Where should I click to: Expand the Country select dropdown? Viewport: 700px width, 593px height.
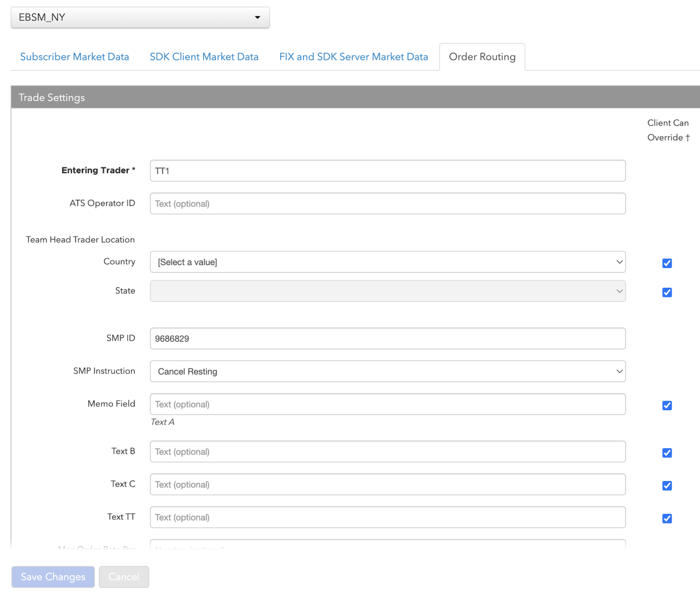click(387, 262)
